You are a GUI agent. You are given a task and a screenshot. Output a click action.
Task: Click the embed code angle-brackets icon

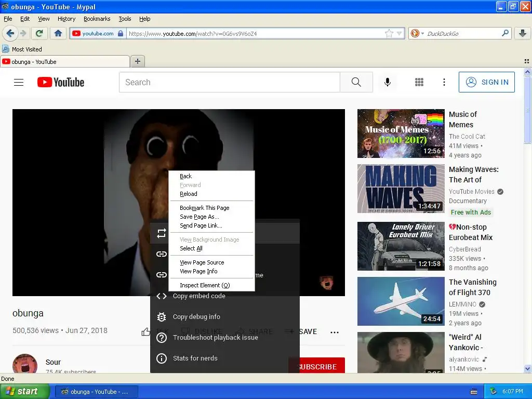point(162,296)
